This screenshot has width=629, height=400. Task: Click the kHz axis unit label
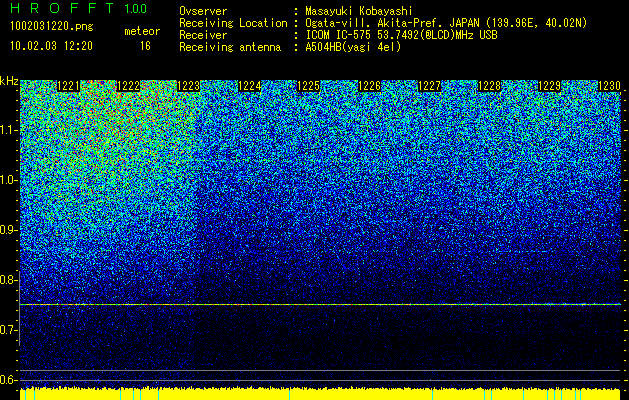(9, 81)
